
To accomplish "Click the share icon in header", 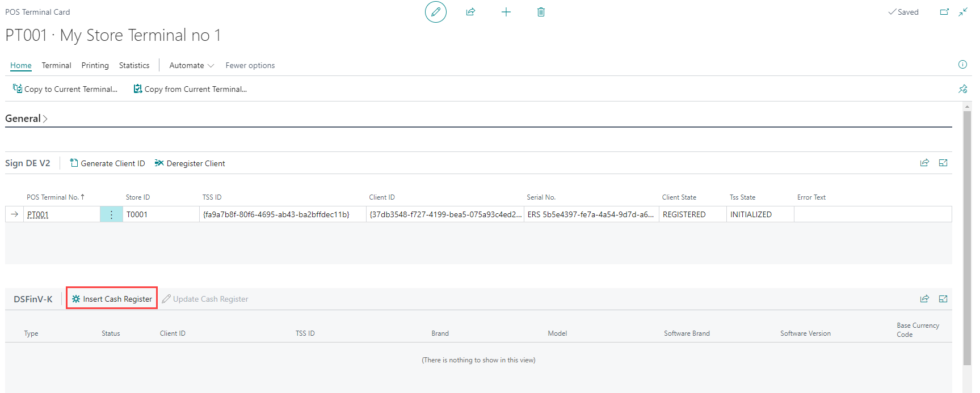I will click(x=470, y=12).
